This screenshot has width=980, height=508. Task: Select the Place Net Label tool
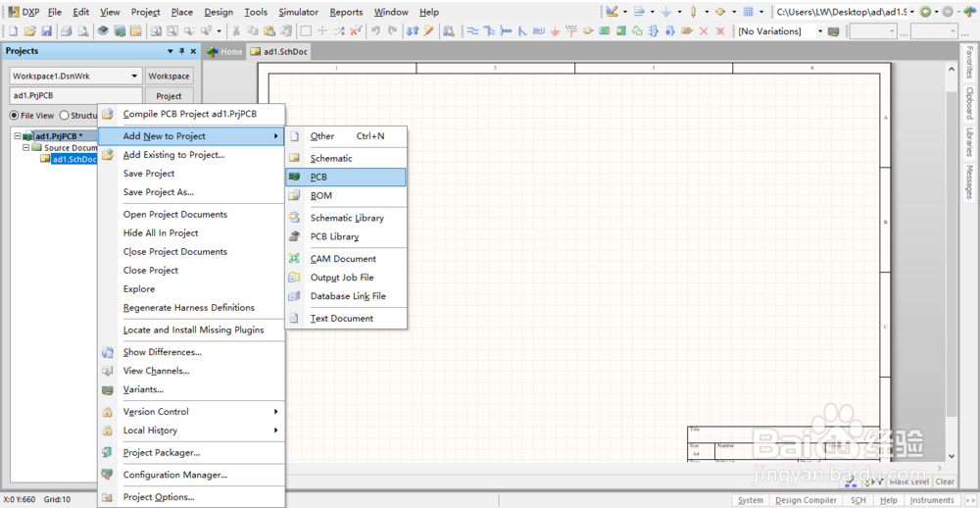pyautogui.click(x=538, y=30)
